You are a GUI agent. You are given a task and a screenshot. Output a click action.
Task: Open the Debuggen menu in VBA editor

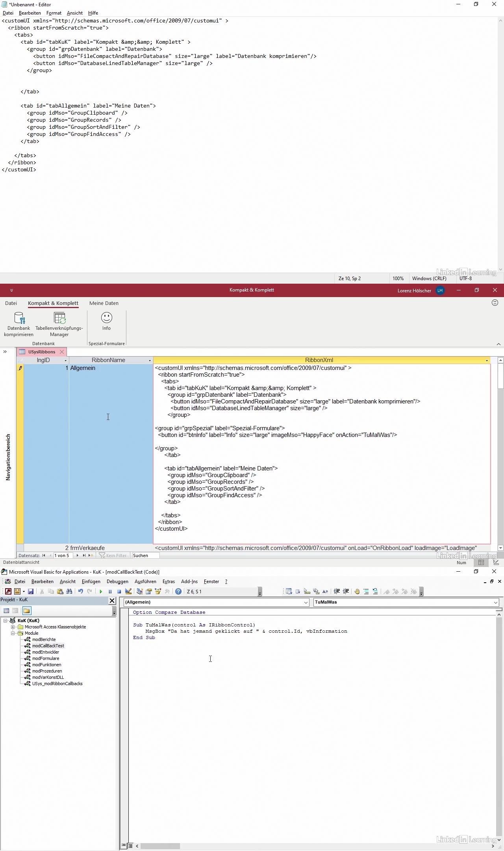pos(117,582)
